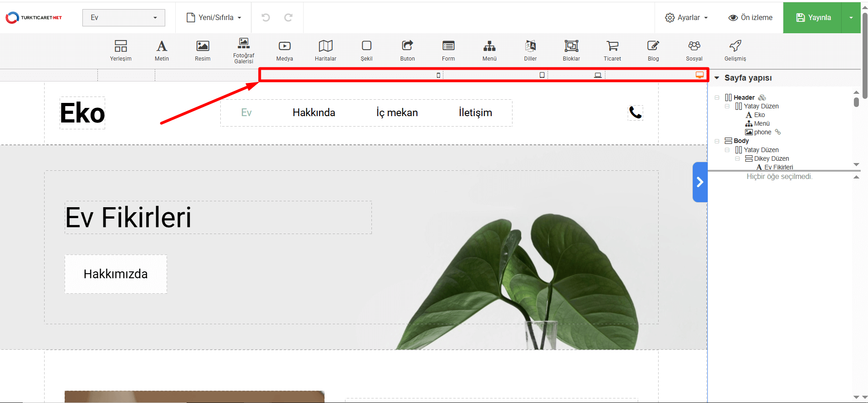Open the Blog tool
The width and height of the screenshot is (868, 403).
(x=653, y=50)
